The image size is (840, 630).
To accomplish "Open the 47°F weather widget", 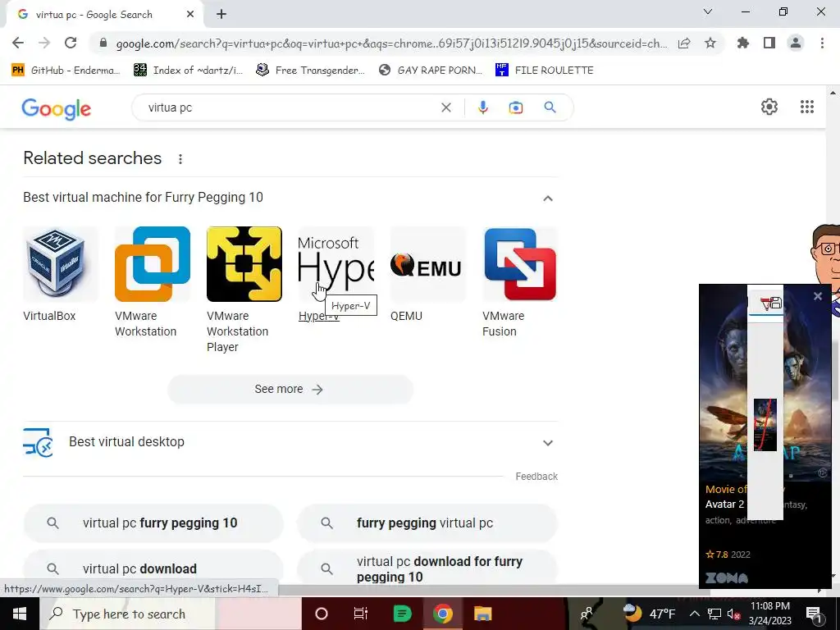I will [x=649, y=614].
